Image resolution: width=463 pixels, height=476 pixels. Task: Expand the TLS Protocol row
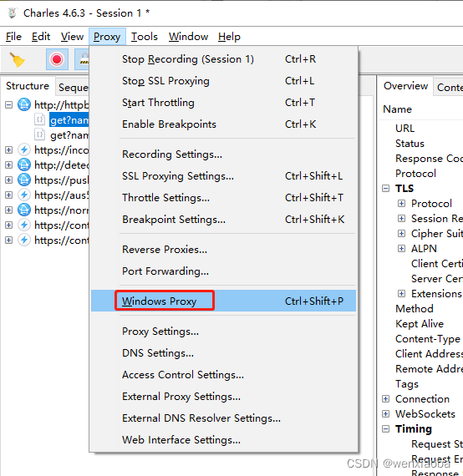401,204
